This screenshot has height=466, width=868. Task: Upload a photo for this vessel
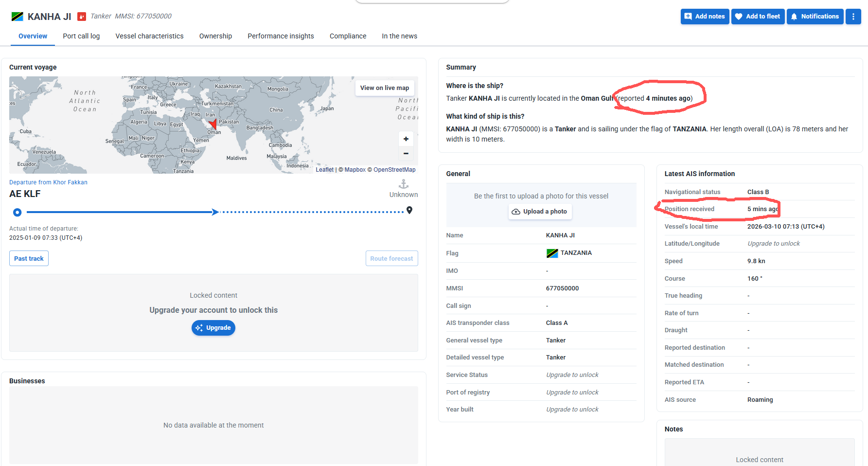(x=539, y=212)
